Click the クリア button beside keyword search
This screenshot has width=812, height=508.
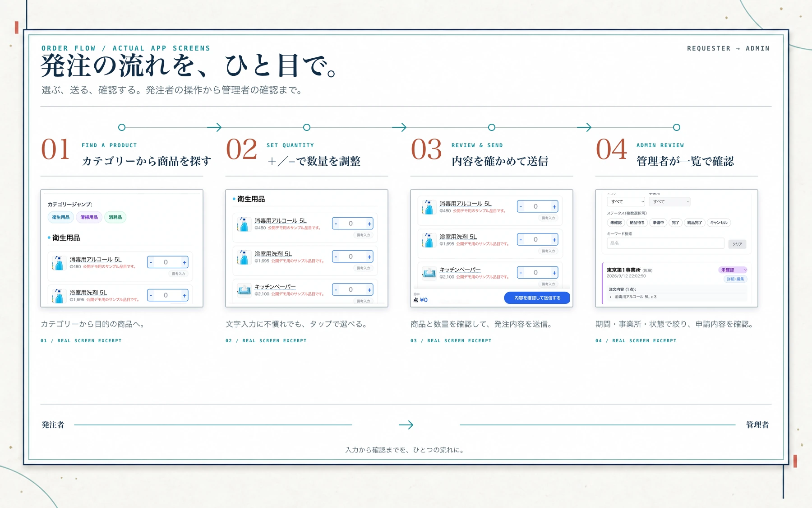(737, 244)
